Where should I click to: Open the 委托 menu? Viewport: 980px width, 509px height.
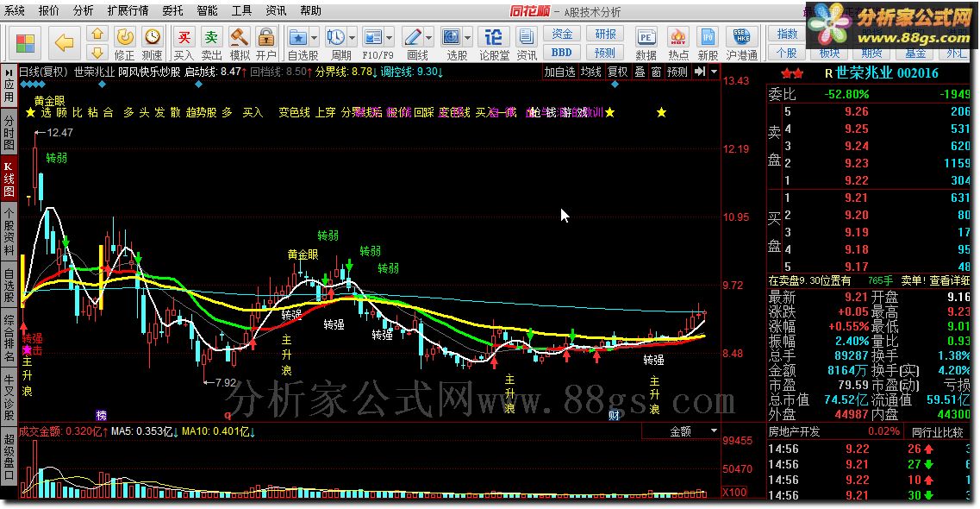[173, 10]
